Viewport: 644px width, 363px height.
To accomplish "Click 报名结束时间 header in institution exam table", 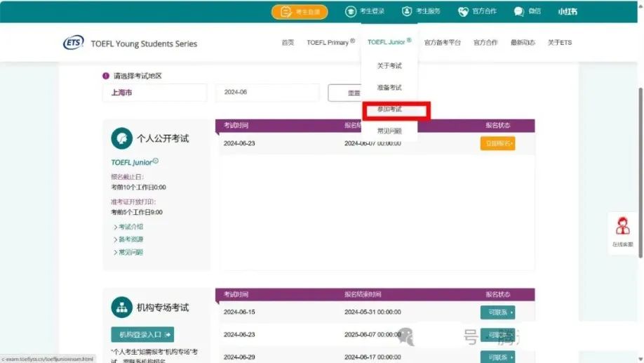I will point(363,294).
